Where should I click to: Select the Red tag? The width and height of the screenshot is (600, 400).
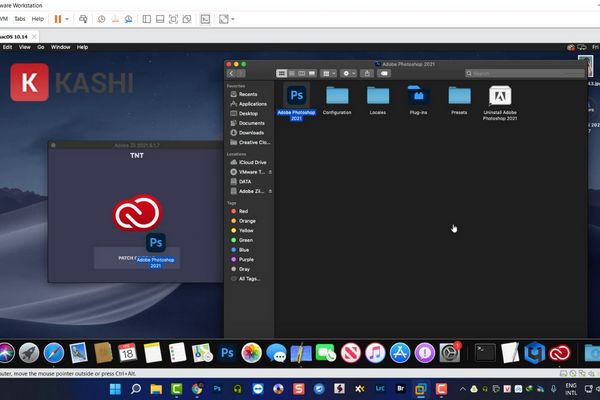[243, 211]
